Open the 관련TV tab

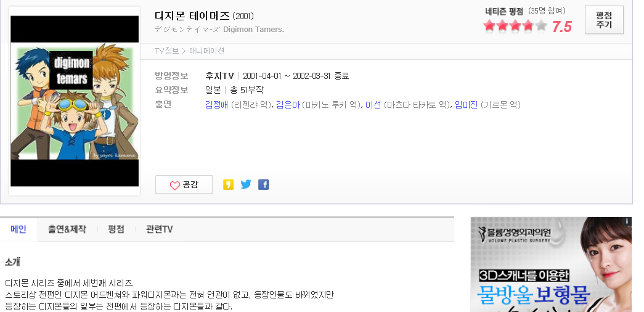(160, 229)
